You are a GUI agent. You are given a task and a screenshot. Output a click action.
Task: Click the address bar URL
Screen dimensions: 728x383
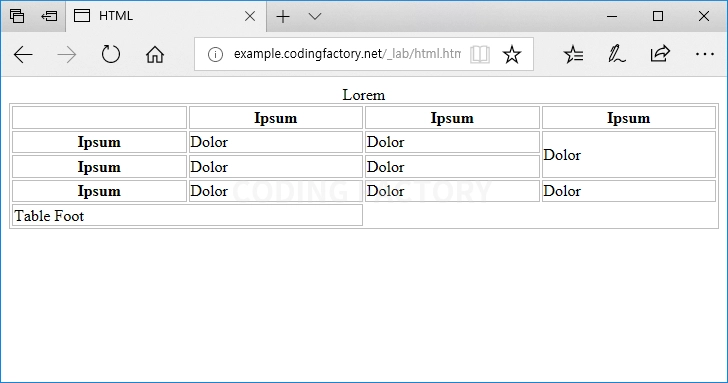(347, 54)
